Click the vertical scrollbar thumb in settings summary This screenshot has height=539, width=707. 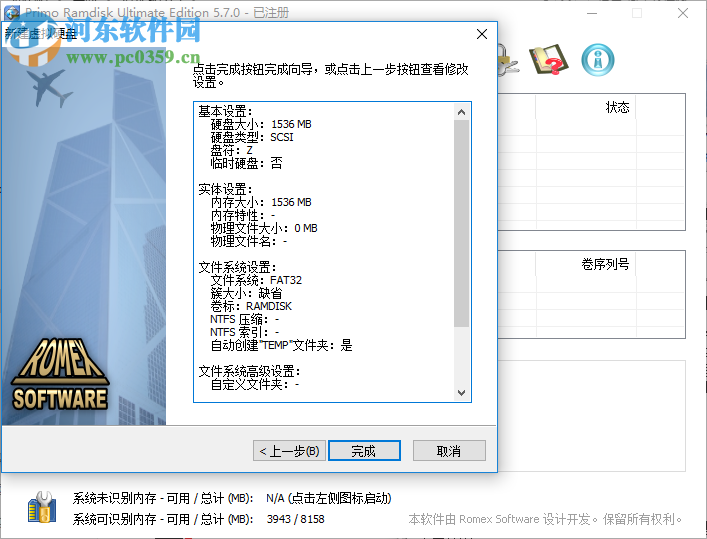[x=461, y=223]
